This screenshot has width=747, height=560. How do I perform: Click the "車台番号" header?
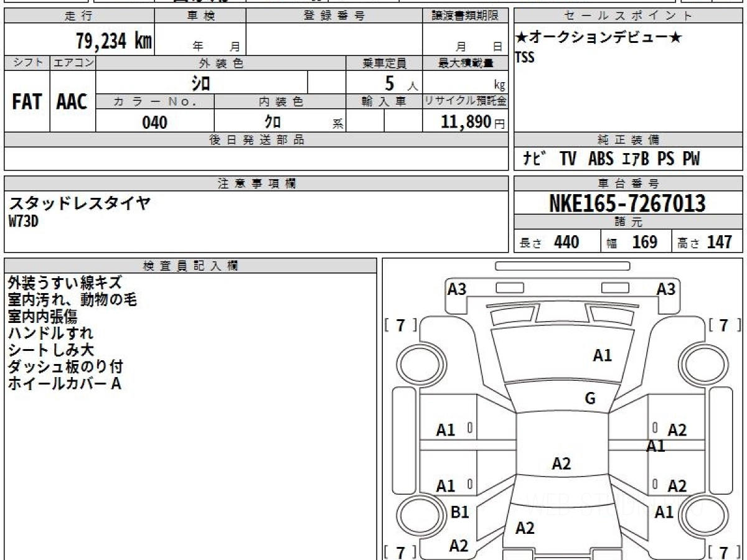click(628, 184)
